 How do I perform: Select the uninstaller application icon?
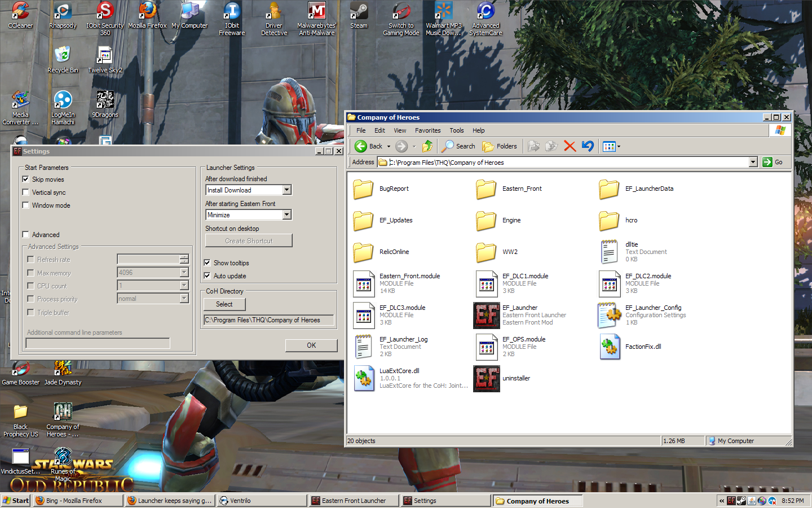click(x=486, y=378)
